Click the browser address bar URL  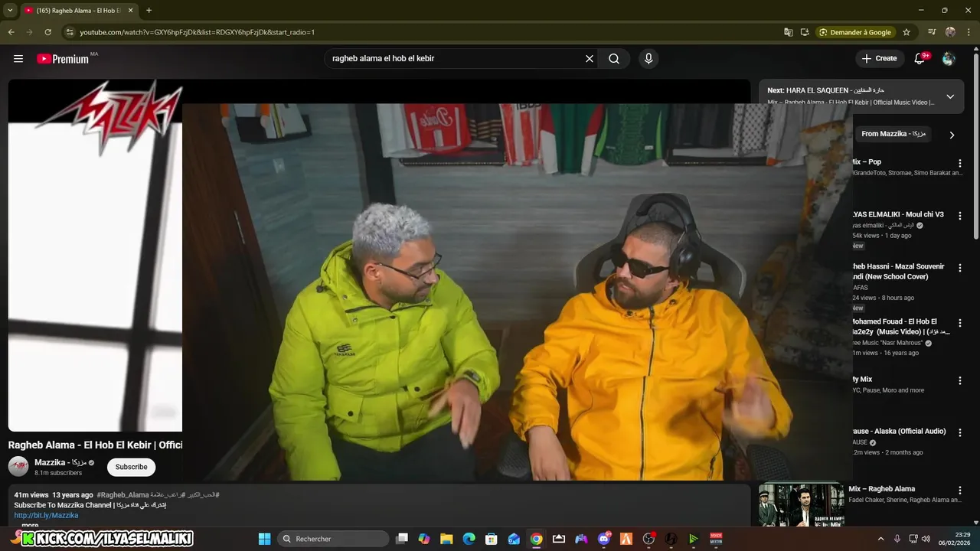pyautogui.click(x=198, y=32)
